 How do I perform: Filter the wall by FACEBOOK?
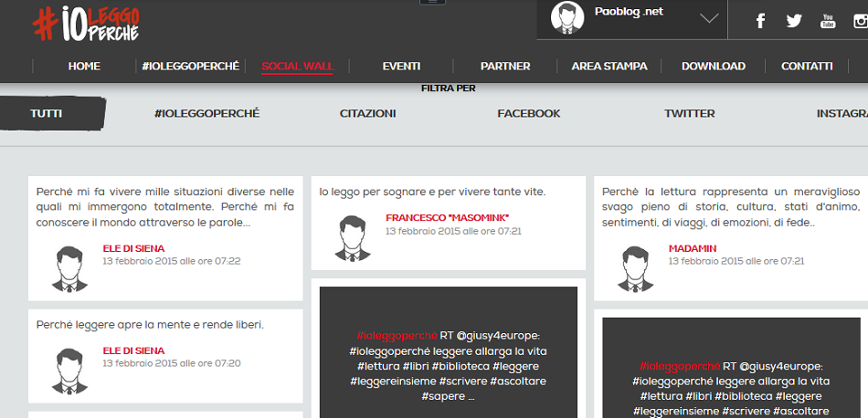click(x=528, y=114)
